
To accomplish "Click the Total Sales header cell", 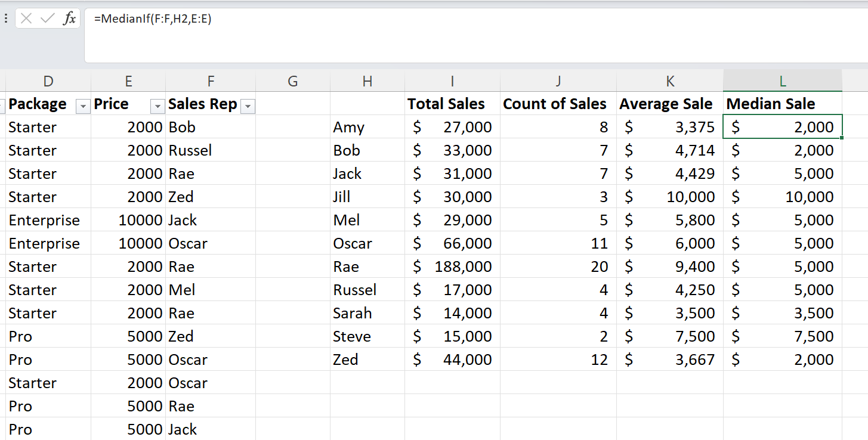I will click(452, 104).
